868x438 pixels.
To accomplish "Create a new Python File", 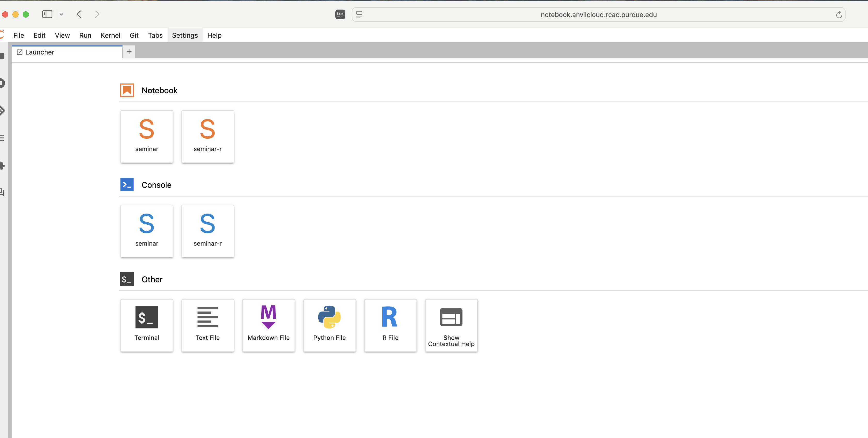I will [329, 325].
